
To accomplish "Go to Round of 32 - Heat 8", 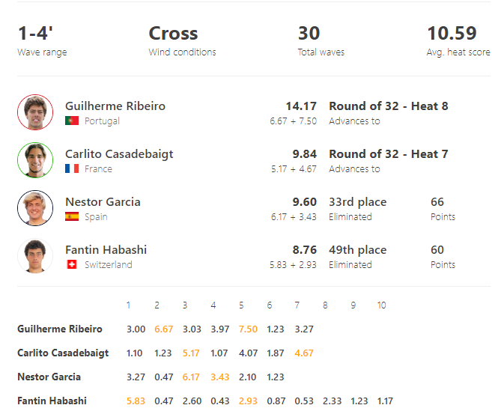I will click(388, 106).
